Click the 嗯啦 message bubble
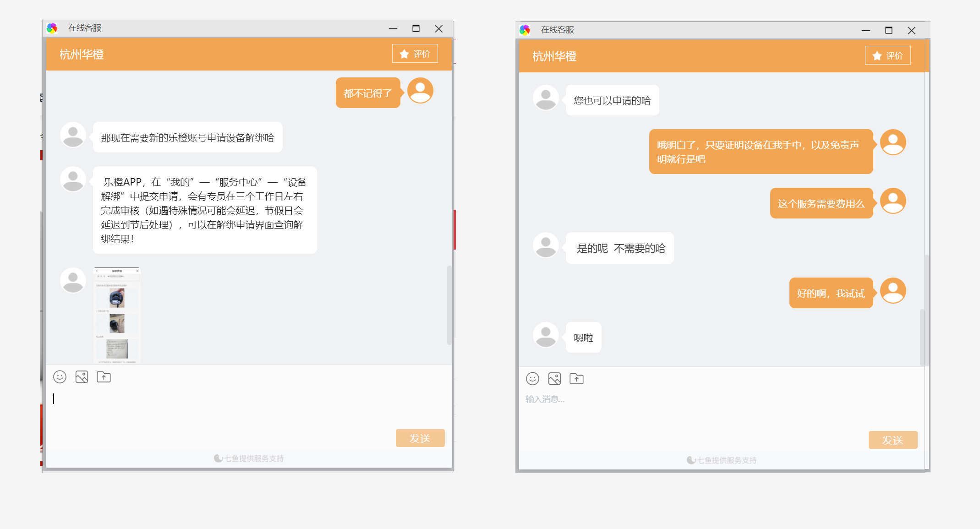The width and height of the screenshot is (980, 529). point(583,338)
